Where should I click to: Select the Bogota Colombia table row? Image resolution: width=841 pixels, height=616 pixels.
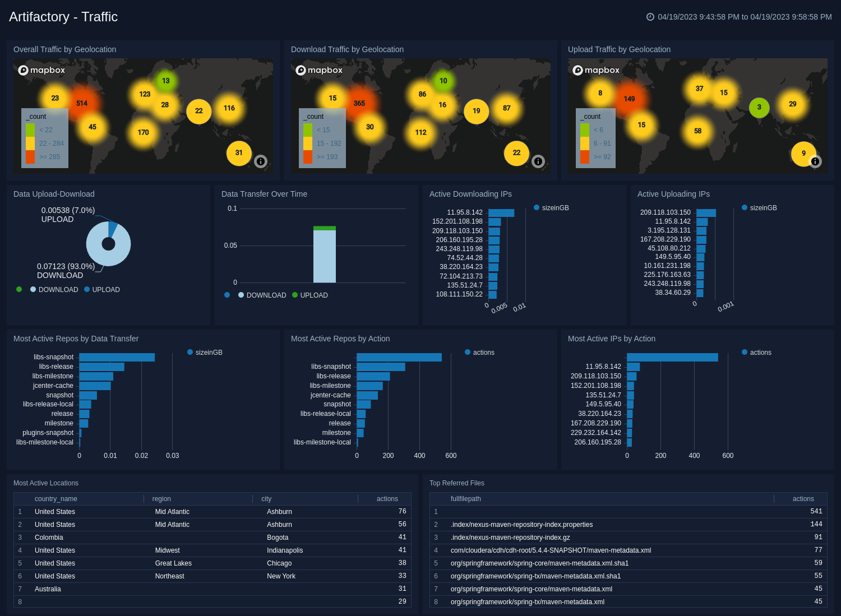212,538
